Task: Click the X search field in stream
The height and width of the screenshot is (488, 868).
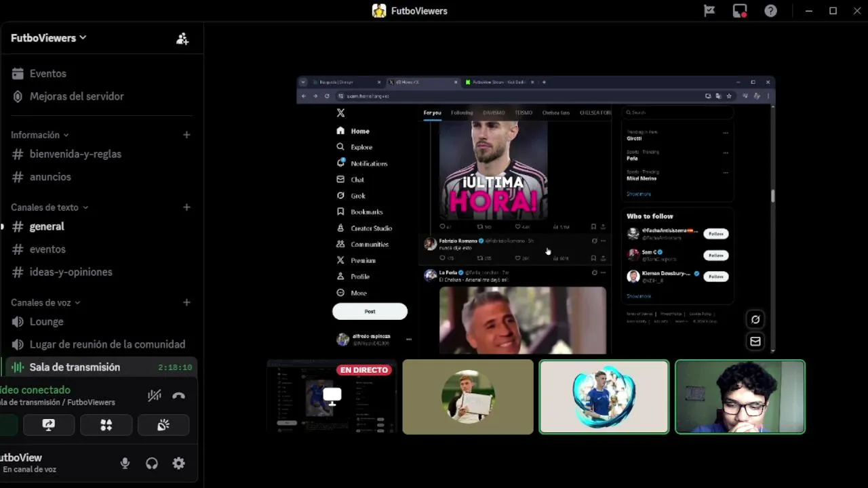Action: click(677, 113)
